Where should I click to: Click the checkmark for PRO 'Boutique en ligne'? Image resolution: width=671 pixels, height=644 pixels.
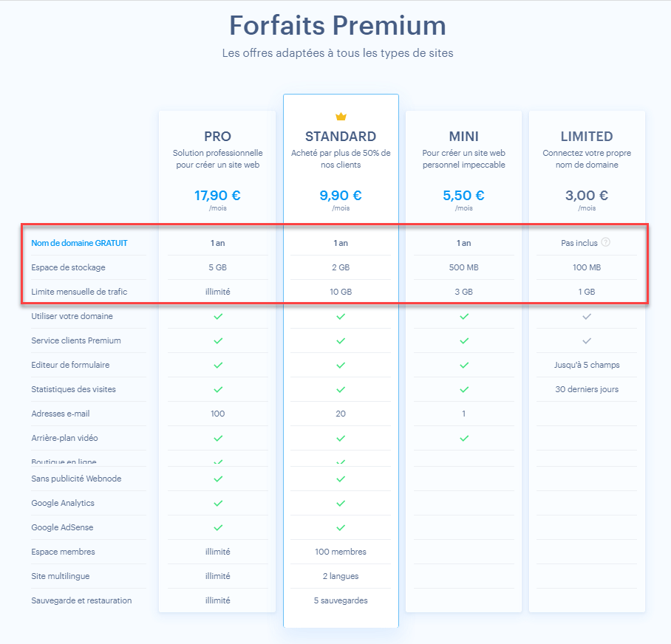217,462
